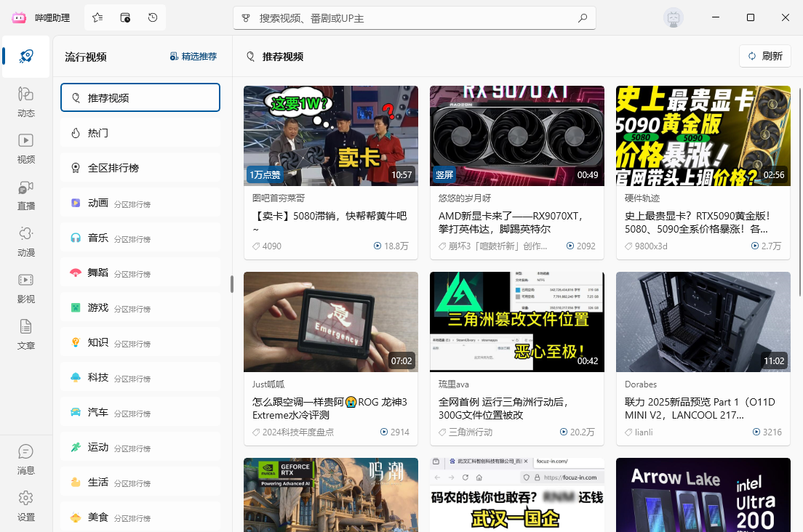Open the 武汉一国企 video thumbnail
Image resolution: width=803 pixels, height=532 pixels.
[x=517, y=495]
